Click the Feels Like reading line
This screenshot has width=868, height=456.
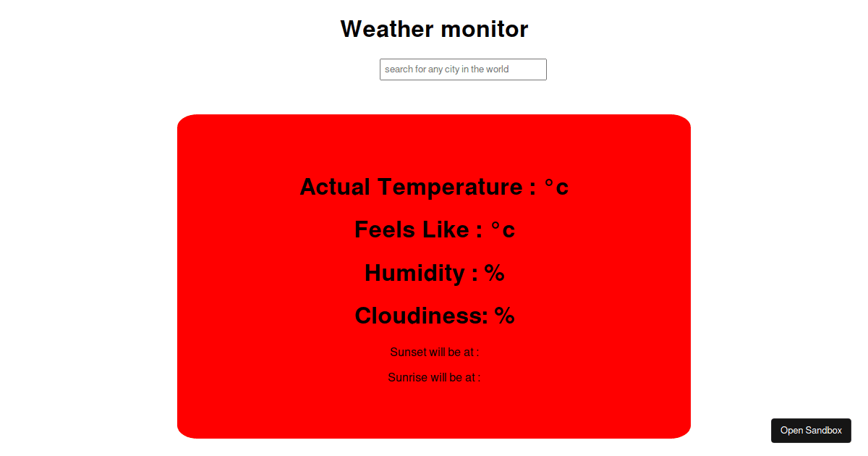click(x=434, y=230)
